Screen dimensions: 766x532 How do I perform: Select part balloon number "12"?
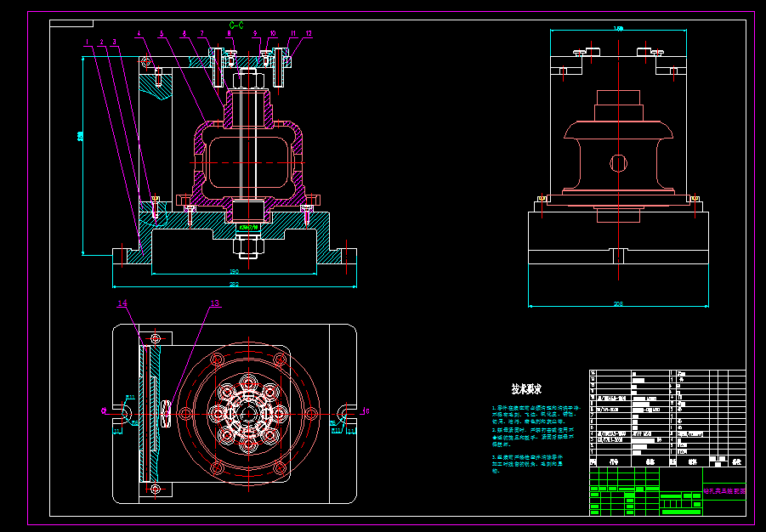tap(309, 34)
